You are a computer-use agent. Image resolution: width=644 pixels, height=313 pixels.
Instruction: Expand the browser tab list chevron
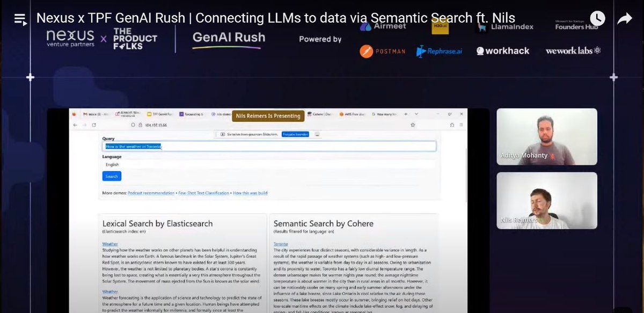click(x=418, y=114)
